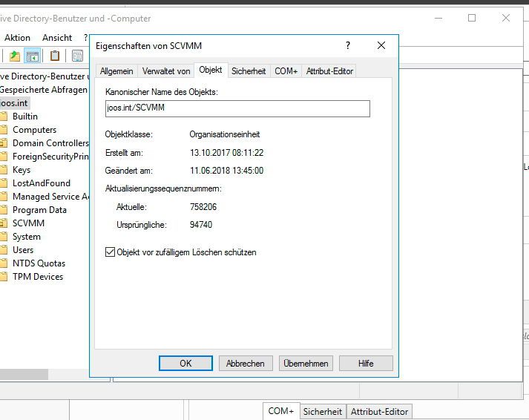The height and width of the screenshot is (420, 529).
Task: Close the Active Directory-Benutzer und -Computer window
Action: coord(506,18)
